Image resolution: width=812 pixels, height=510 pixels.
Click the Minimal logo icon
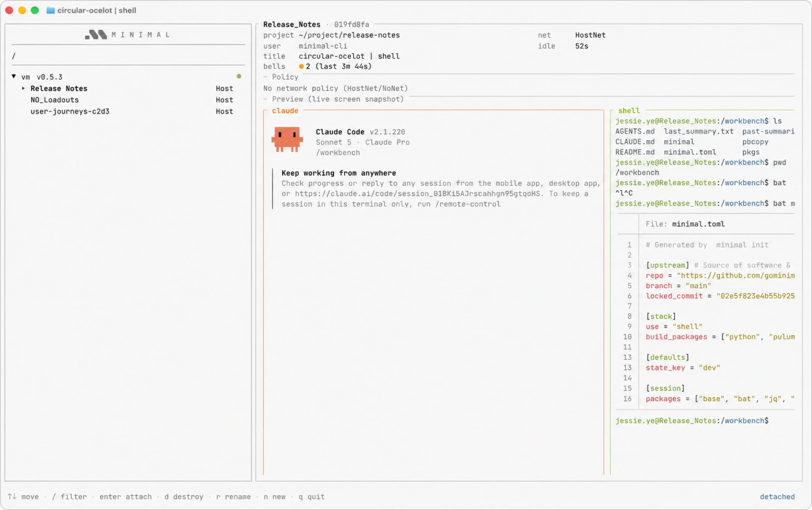(x=96, y=35)
